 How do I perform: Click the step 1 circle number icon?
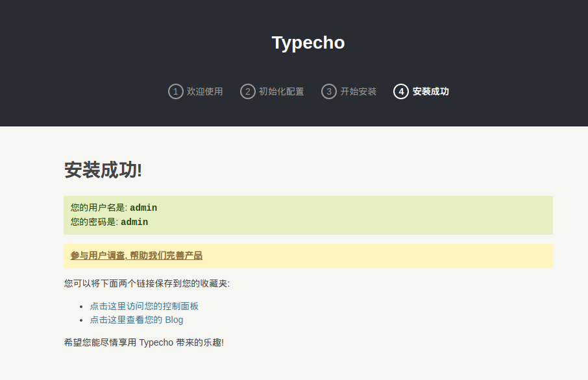[175, 91]
